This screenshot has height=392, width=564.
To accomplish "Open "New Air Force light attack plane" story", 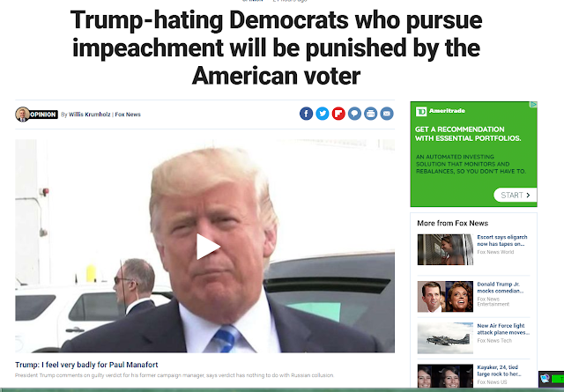I will (503, 329).
